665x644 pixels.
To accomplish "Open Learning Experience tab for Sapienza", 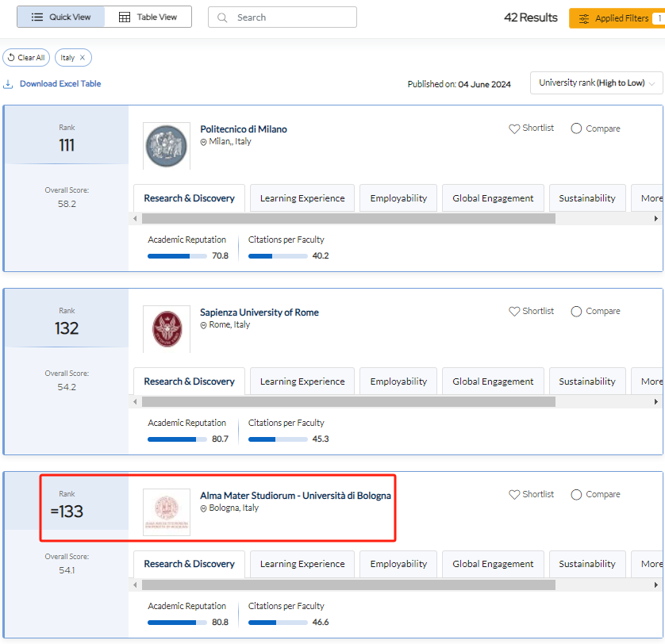I will [x=302, y=381].
